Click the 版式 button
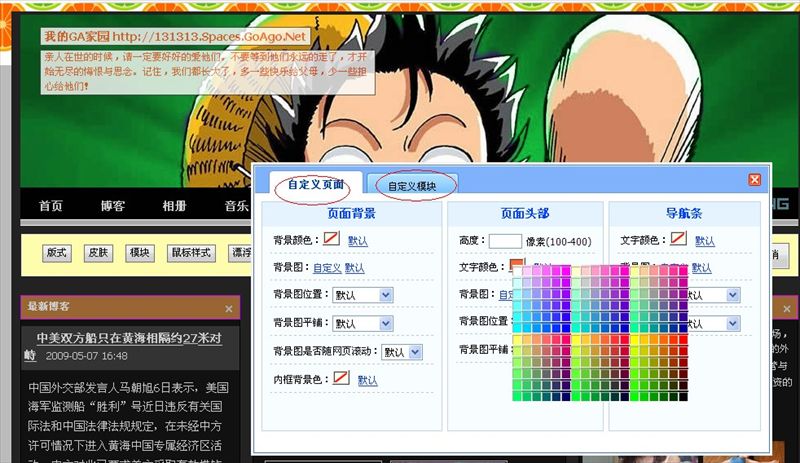The width and height of the screenshot is (800, 463). pyautogui.click(x=57, y=253)
